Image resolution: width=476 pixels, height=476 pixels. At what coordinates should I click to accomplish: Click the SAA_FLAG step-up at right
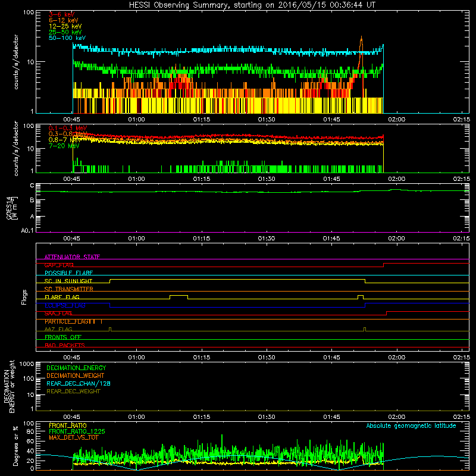pos(386,313)
